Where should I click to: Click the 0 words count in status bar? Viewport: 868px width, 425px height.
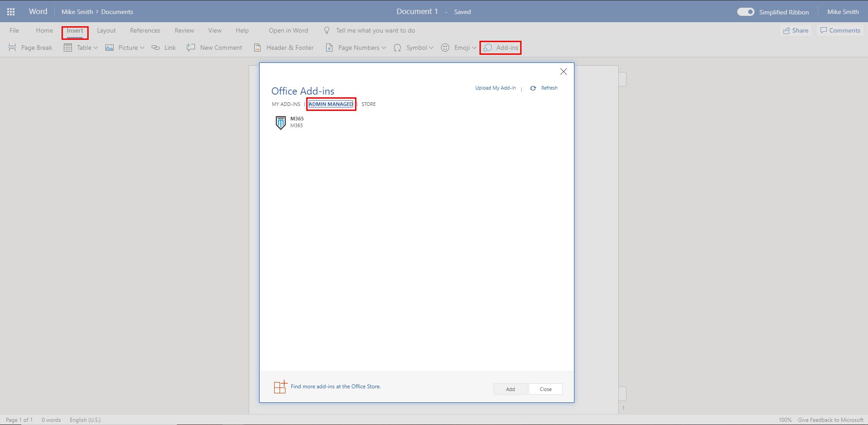point(51,420)
